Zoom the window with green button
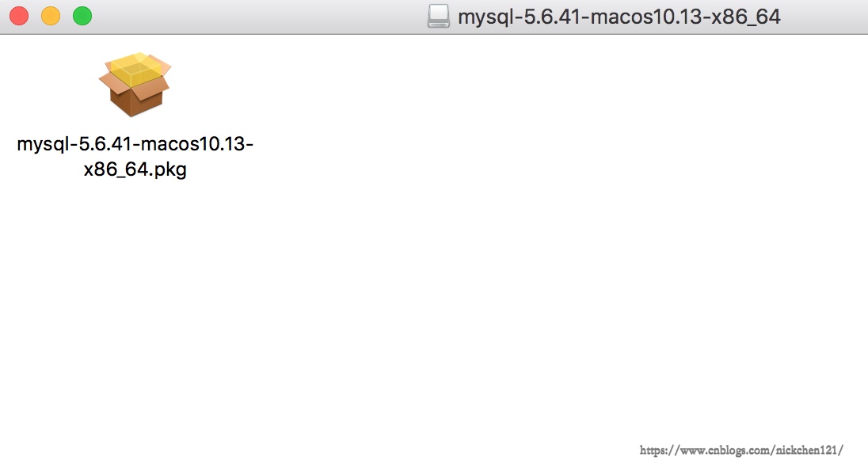The image size is (868, 475). tap(82, 16)
